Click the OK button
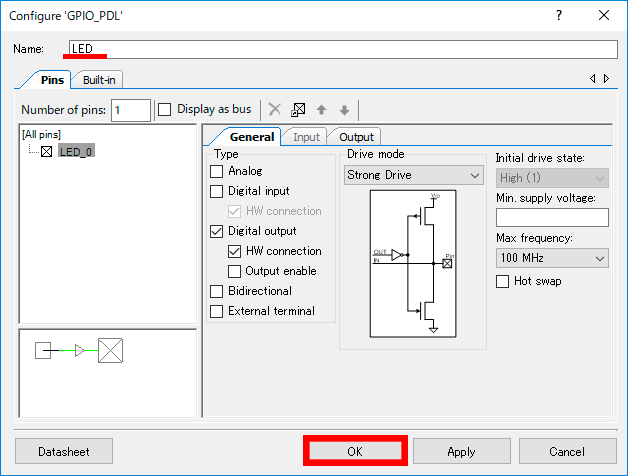 [355, 451]
